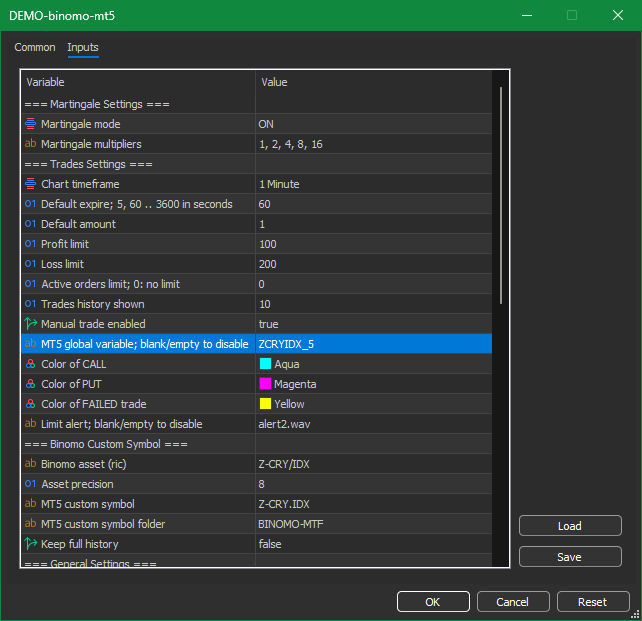Viewport: 642px width, 621px height.
Task: Select the === Martingale Settings === row
Action: tap(257, 104)
